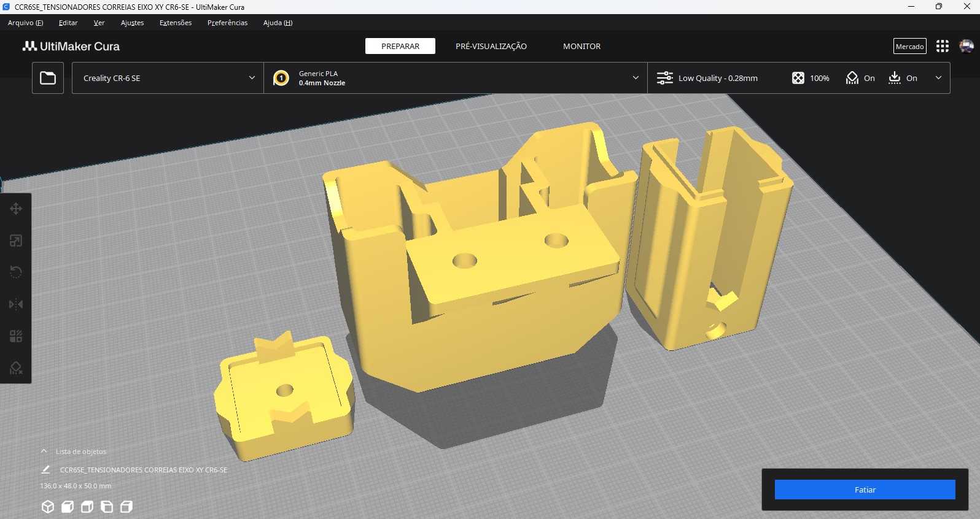
Task: Switch to the PRÉ-VISUALIZAÇÃO stage
Action: (x=491, y=46)
